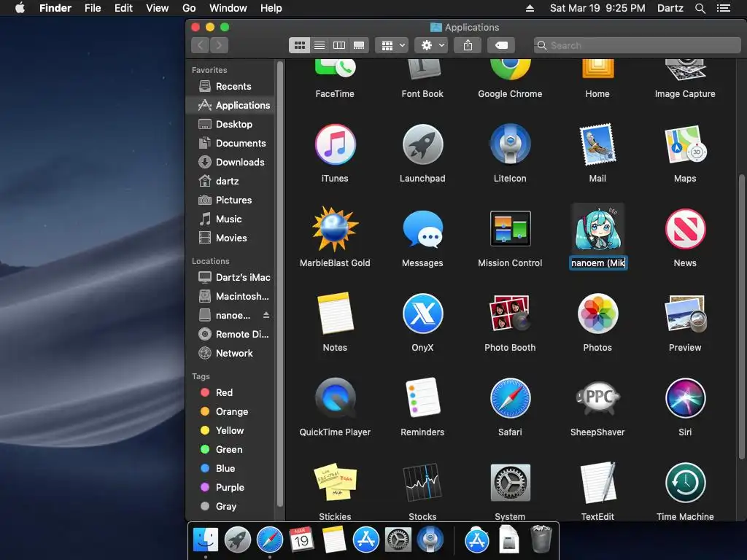Screen dimensions: 747x560
Task: Eject the nanoem volume in sidebar
Action: coord(266,315)
